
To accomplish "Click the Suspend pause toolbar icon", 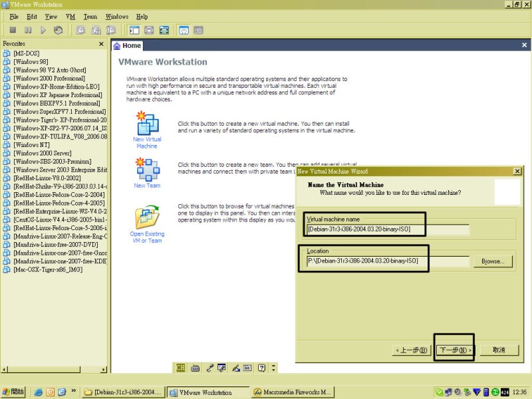I will click(28, 30).
